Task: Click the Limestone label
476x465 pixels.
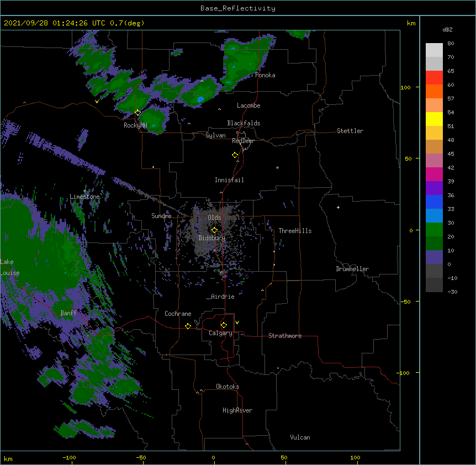Action: [84, 197]
